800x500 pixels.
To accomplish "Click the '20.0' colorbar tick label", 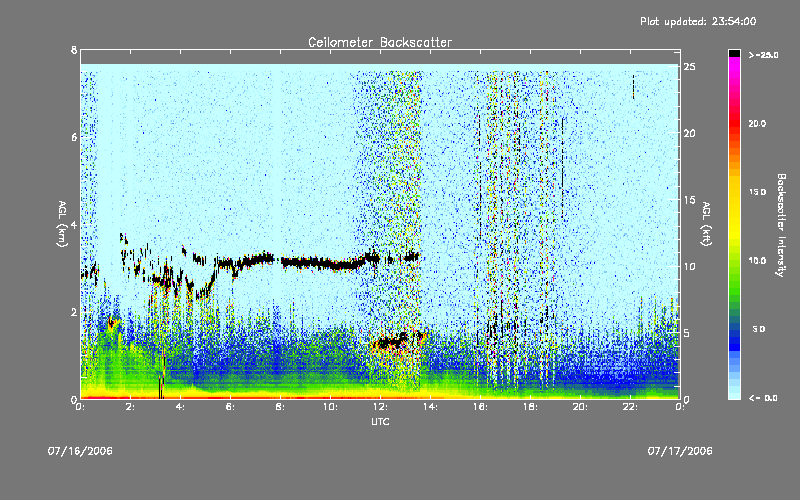I will 757,123.
